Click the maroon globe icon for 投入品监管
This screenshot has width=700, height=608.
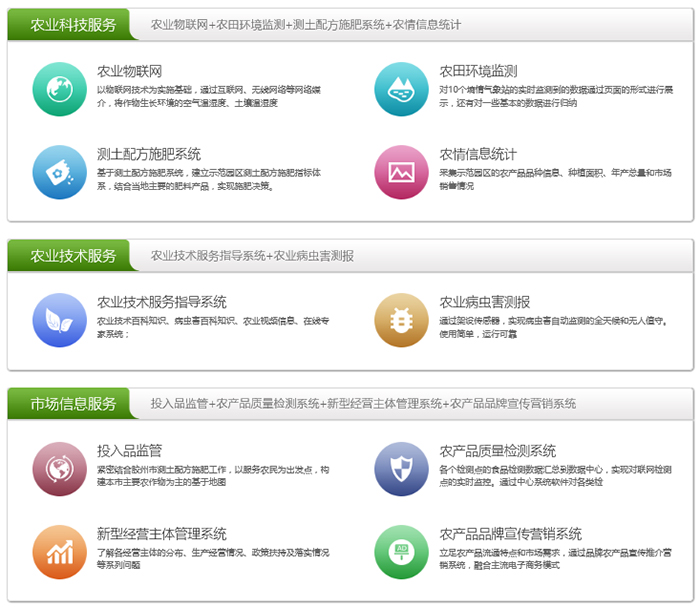pyautogui.click(x=59, y=469)
